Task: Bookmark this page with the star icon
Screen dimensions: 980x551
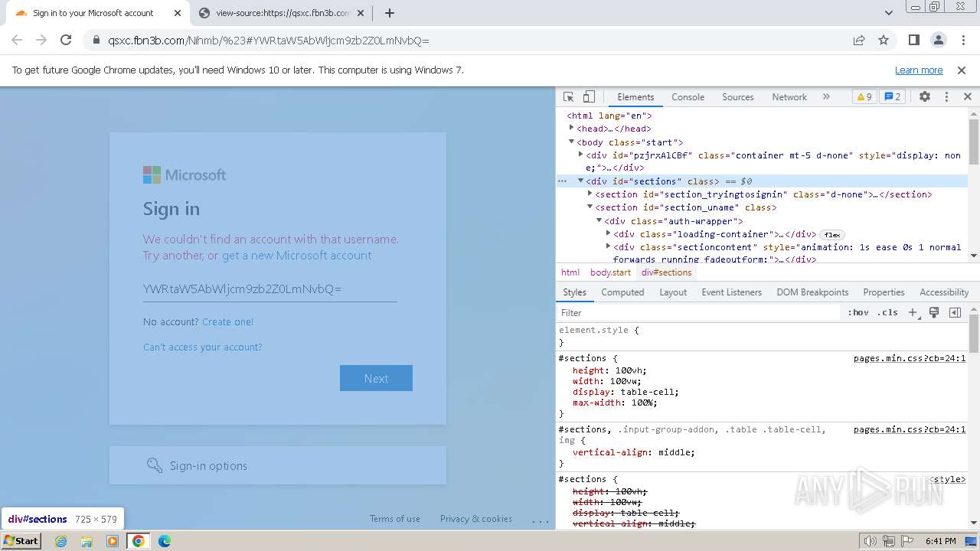Action: [x=884, y=41]
